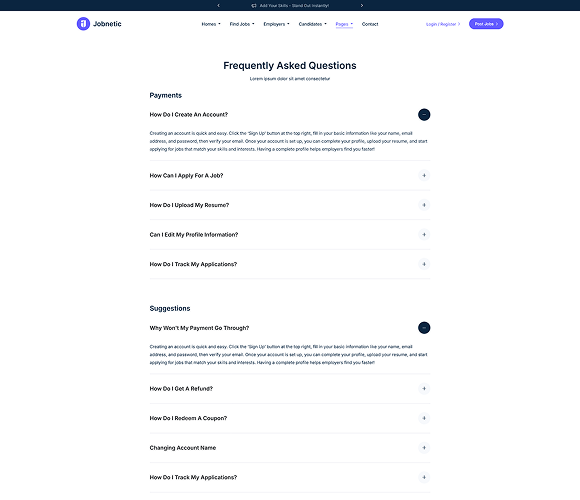Click the Post Jobs button
This screenshot has height=500, width=580.
click(x=486, y=24)
